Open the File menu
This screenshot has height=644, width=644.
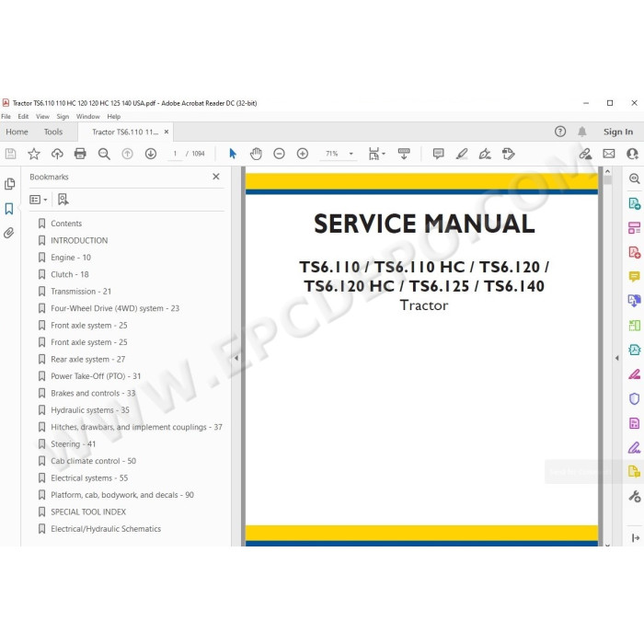point(6,117)
